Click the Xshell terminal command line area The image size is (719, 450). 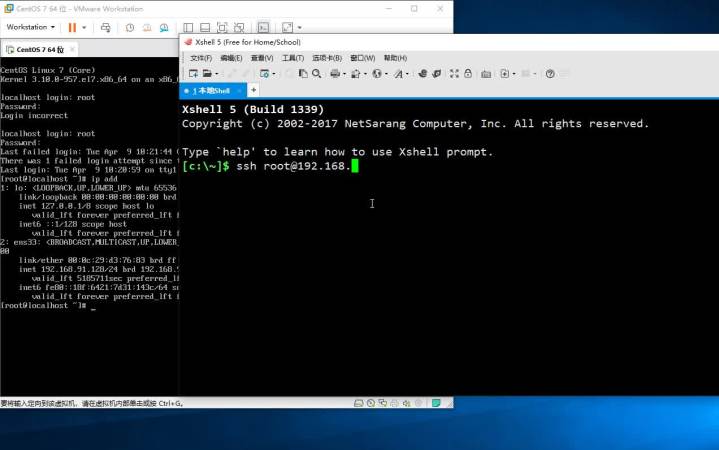(270, 166)
